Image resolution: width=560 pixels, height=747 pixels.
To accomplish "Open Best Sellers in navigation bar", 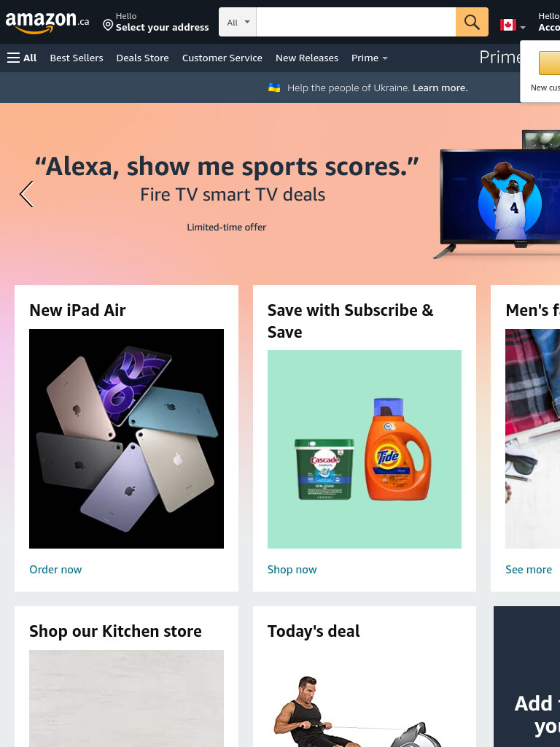I will pos(77,58).
